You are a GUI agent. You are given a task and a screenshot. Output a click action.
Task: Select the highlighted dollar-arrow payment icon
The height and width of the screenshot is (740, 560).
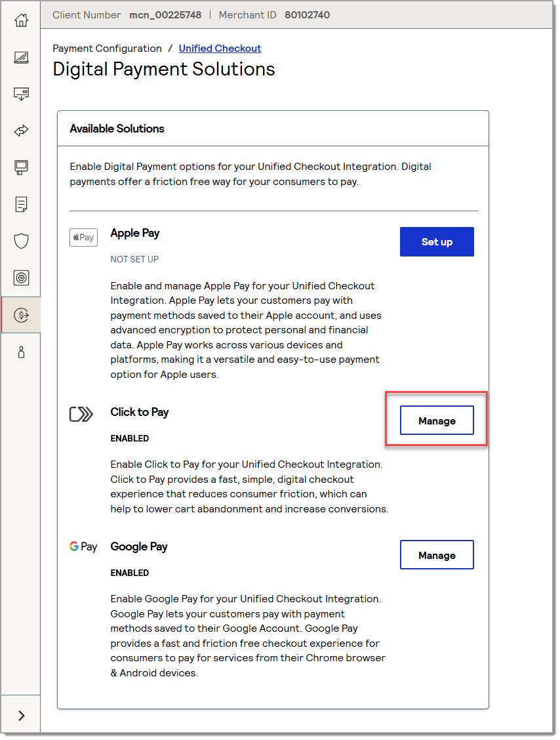pyautogui.click(x=21, y=315)
